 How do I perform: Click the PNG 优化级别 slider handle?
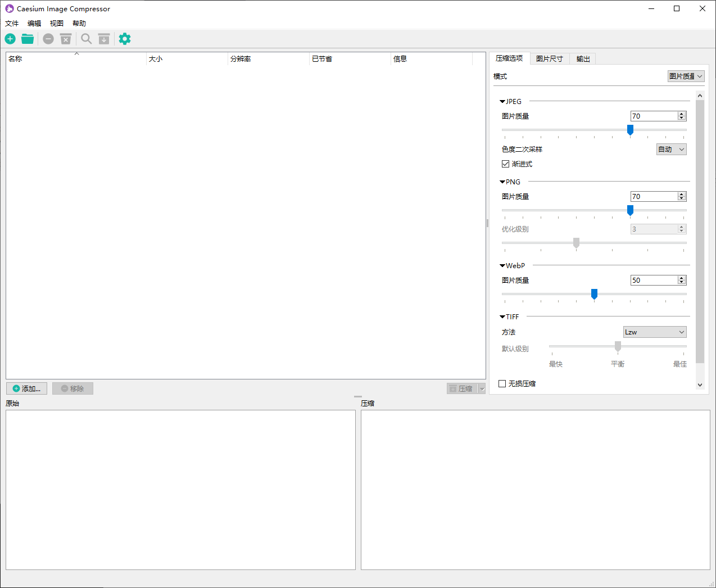click(x=576, y=243)
